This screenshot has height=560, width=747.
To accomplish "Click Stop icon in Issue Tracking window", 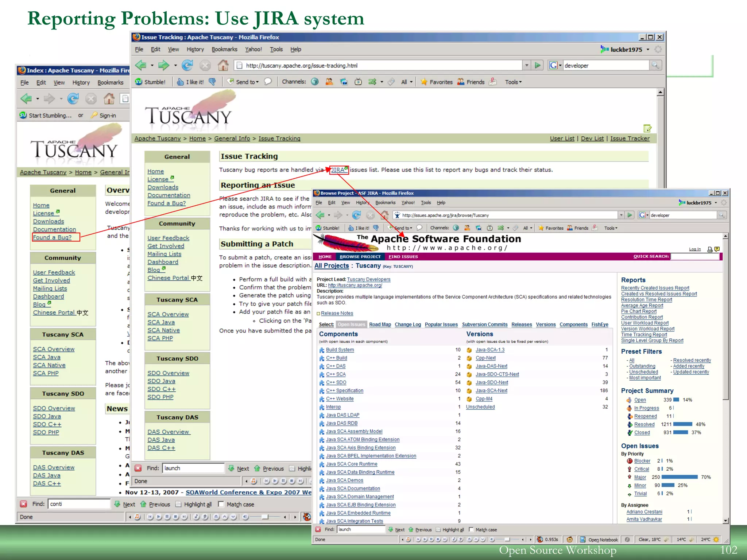I will click(x=205, y=65).
